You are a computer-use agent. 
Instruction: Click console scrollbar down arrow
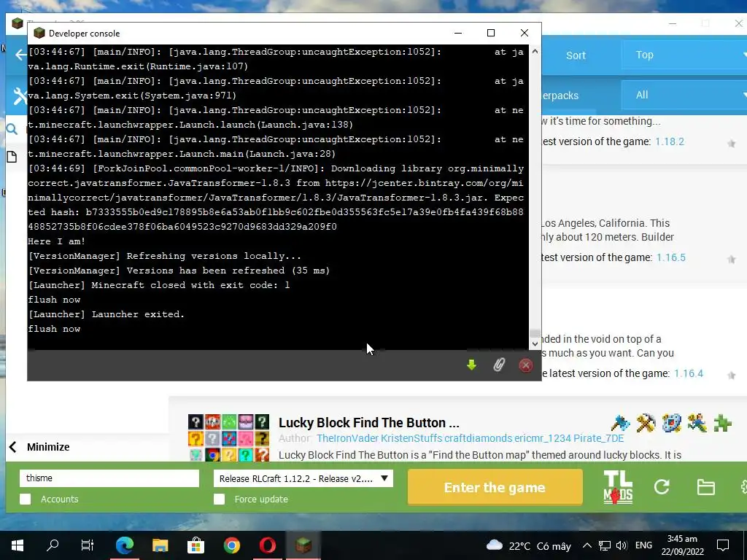click(535, 343)
